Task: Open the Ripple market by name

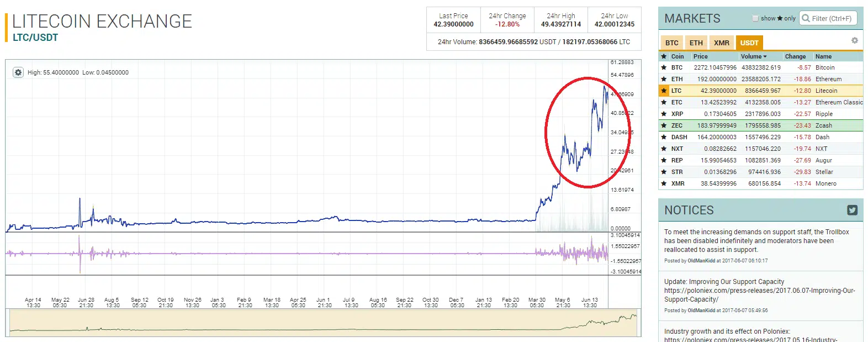Action: point(824,114)
